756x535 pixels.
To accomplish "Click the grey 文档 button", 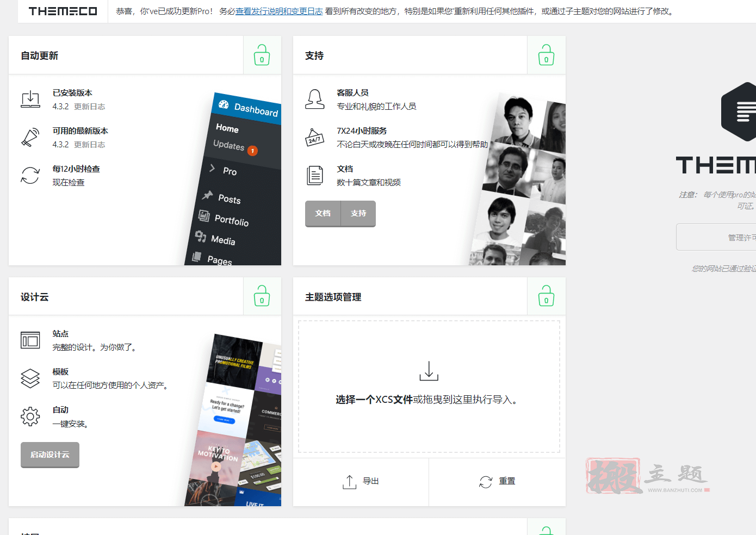I will (323, 213).
